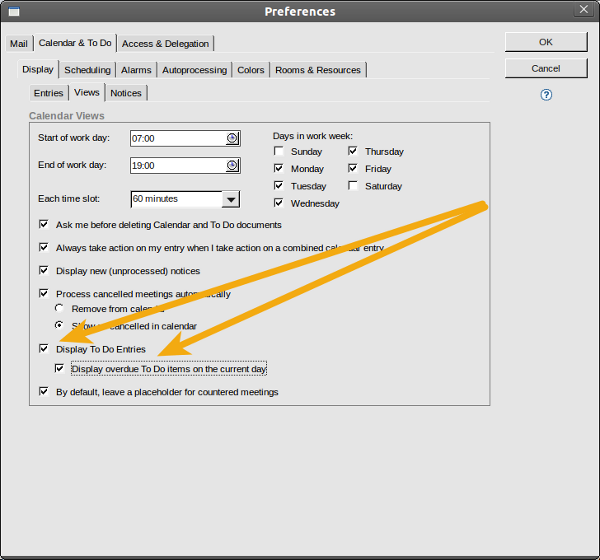
Task: Click the Days in work week label
Action: (313, 136)
